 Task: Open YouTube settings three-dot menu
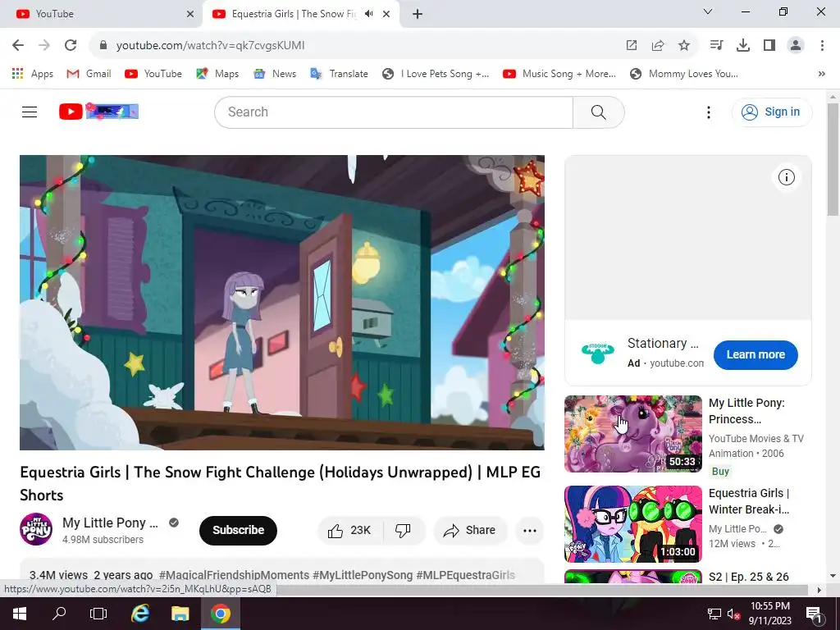coord(708,112)
